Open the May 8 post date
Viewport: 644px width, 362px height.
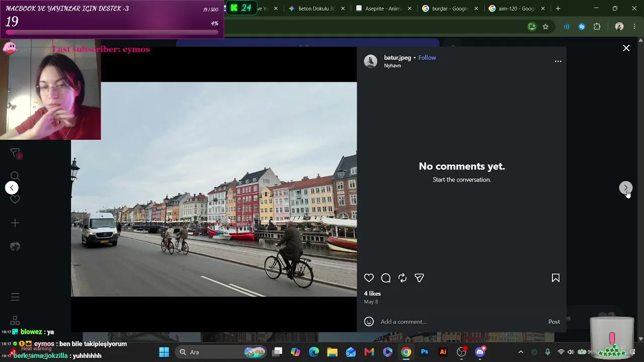pyautogui.click(x=371, y=302)
